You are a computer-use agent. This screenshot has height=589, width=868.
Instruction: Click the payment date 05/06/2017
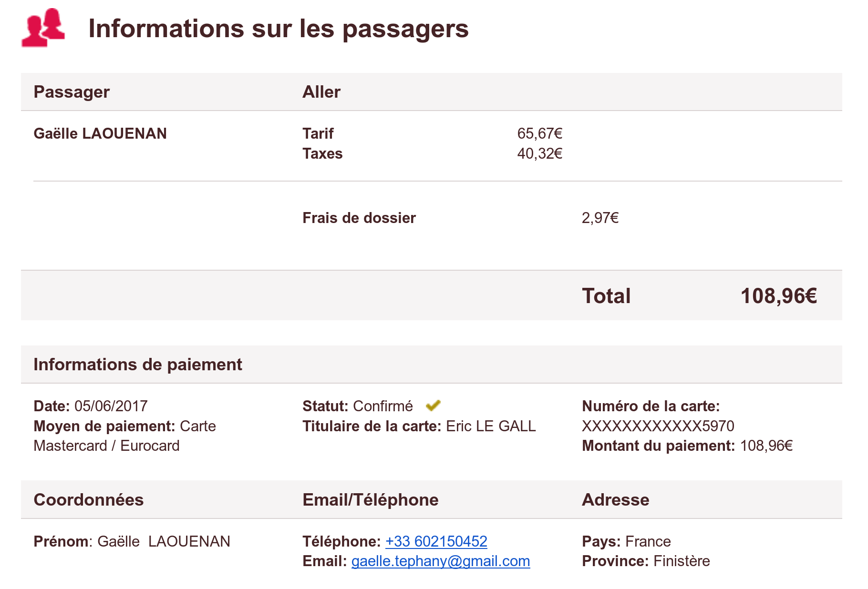(x=111, y=406)
